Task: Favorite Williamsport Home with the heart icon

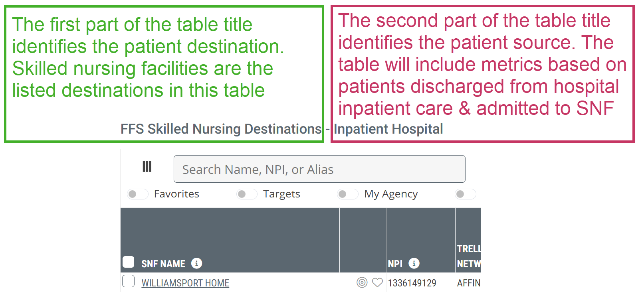Action: click(x=377, y=282)
